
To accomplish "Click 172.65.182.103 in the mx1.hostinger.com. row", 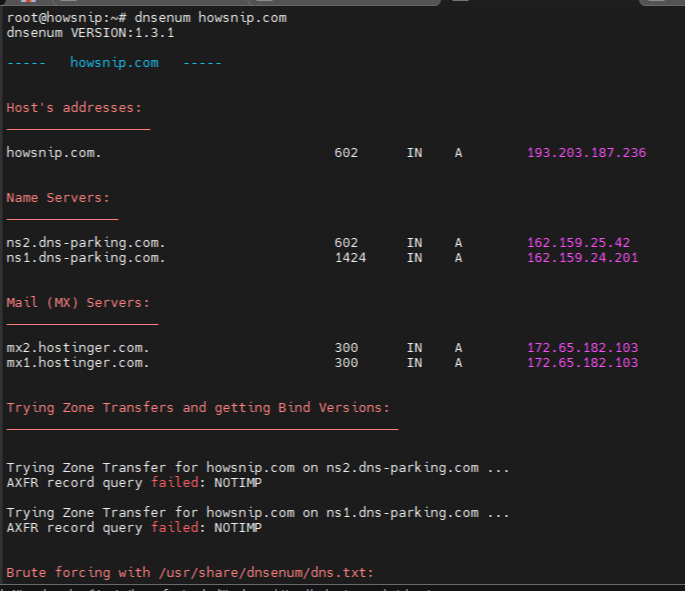I will (582, 363).
